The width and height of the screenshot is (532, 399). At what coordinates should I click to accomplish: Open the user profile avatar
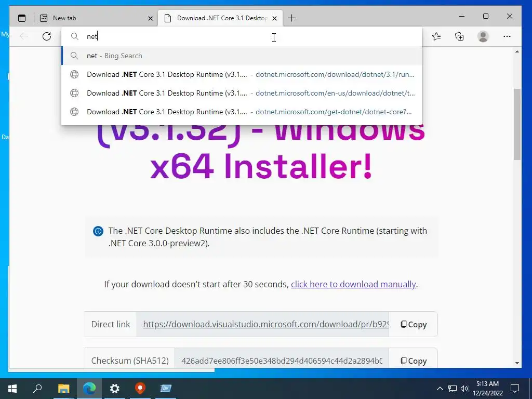click(x=483, y=36)
